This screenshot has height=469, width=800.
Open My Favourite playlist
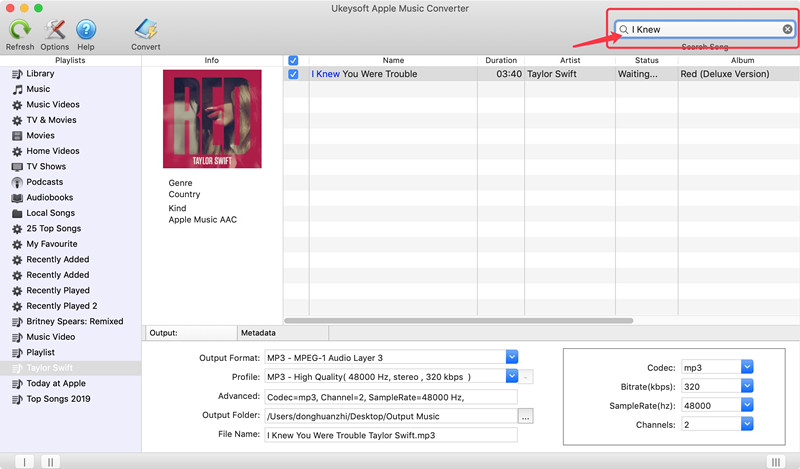coord(52,244)
